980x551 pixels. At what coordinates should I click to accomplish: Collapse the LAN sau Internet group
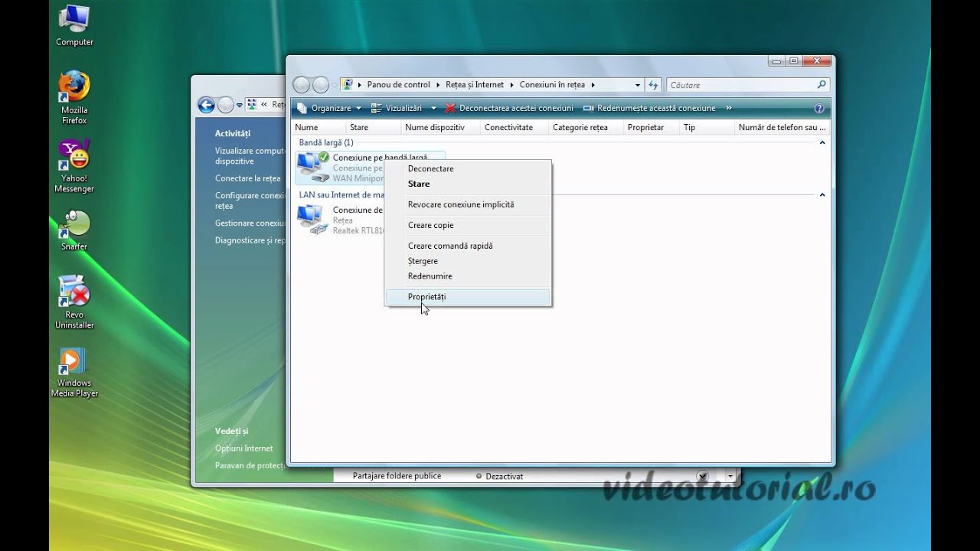click(822, 195)
